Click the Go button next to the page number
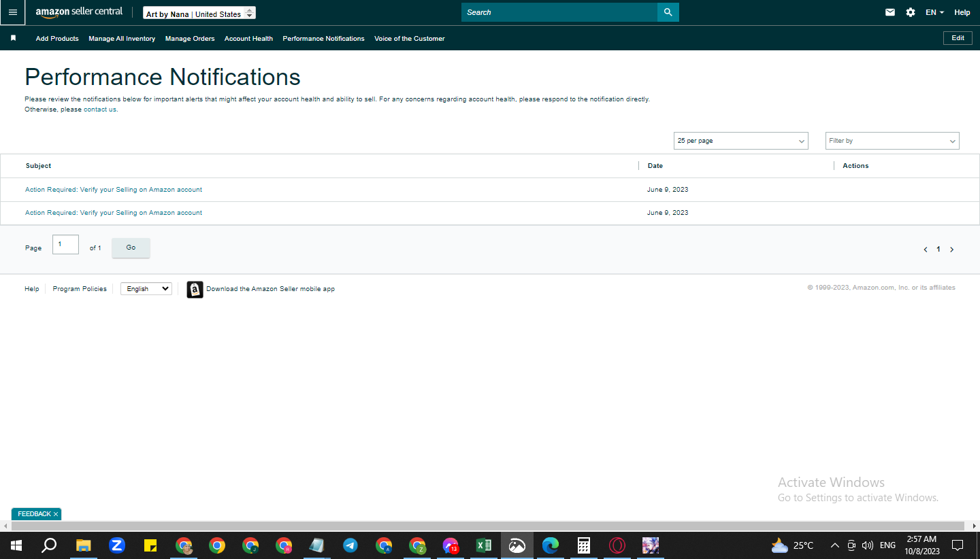 click(x=131, y=248)
